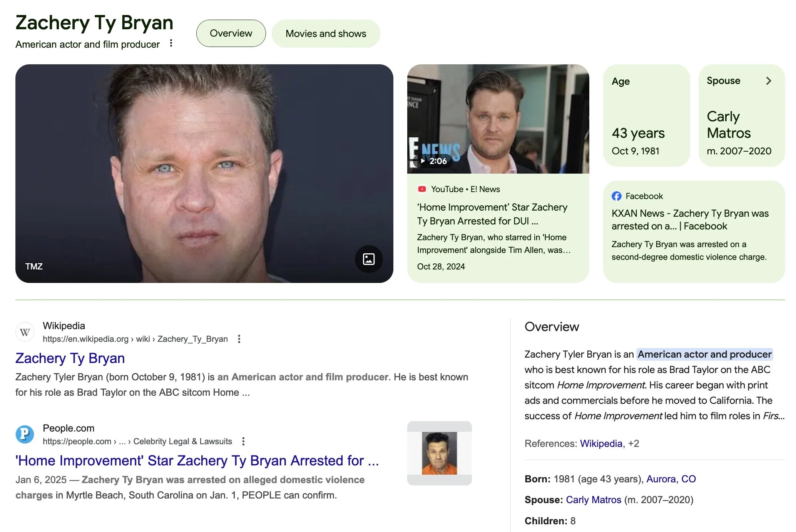This screenshot has width=796, height=532.
Task: Open three-dot menu beside actor subtitle
Action: [171, 43]
